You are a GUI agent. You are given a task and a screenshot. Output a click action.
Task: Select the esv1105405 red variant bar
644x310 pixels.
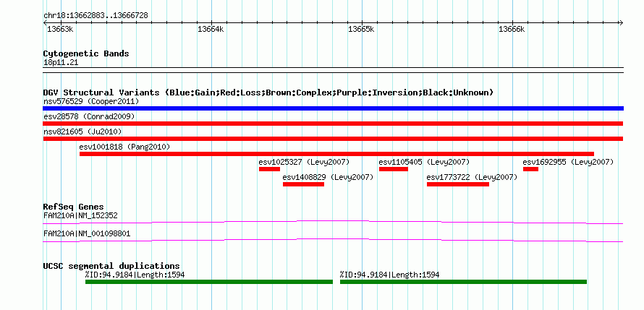tap(394, 169)
